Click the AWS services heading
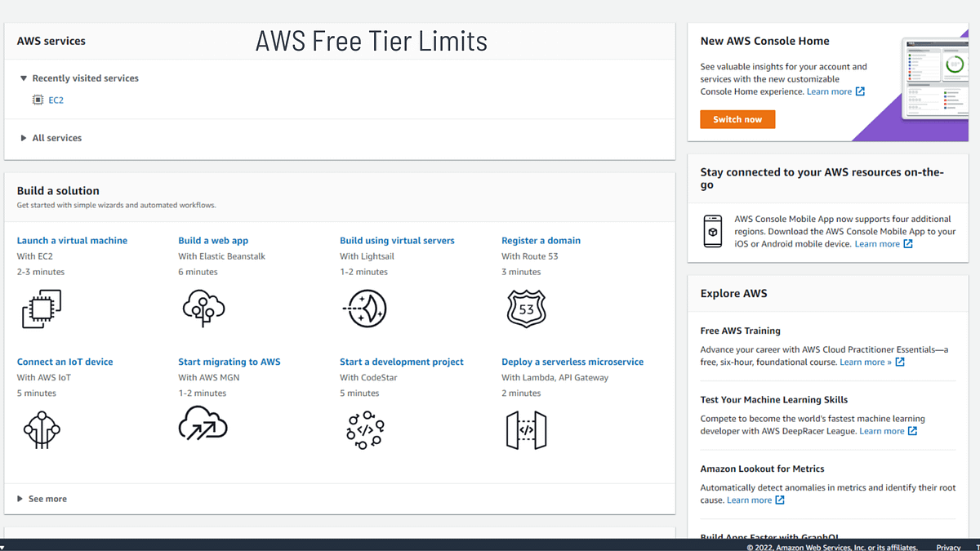 click(x=51, y=41)
